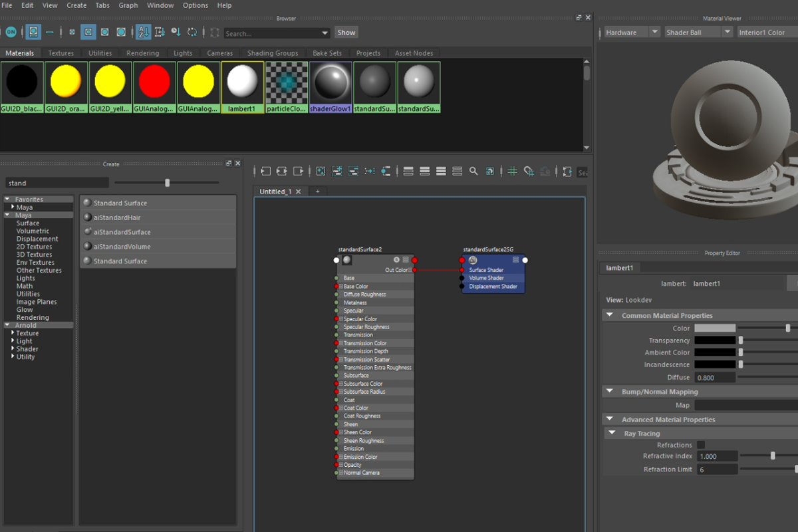798x532 pixels.
Task: Expand the Texture item under Arnold
Action: (13, 333)
